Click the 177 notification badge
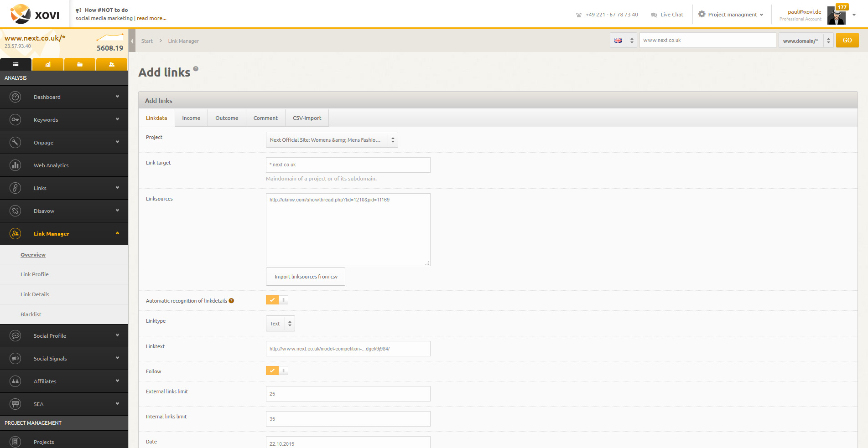Screen dimensions: 868x448 tap(842, 7)
